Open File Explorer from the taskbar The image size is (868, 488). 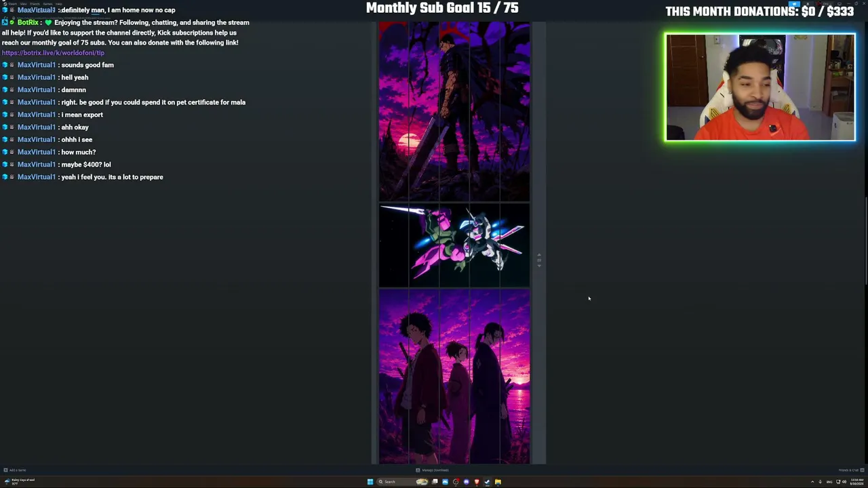pyautogui.click(x=498, y=482)
